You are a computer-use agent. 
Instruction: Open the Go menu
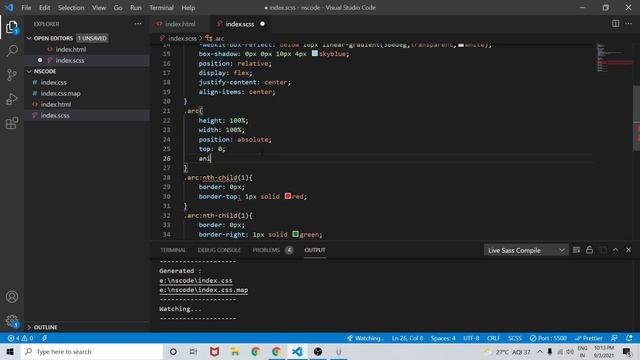coord(118,8)
